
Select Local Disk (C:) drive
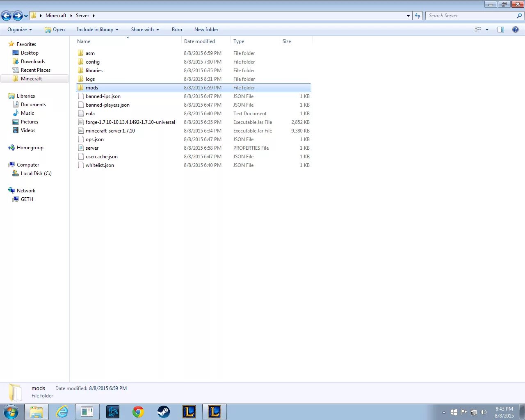tap(36, 173)
